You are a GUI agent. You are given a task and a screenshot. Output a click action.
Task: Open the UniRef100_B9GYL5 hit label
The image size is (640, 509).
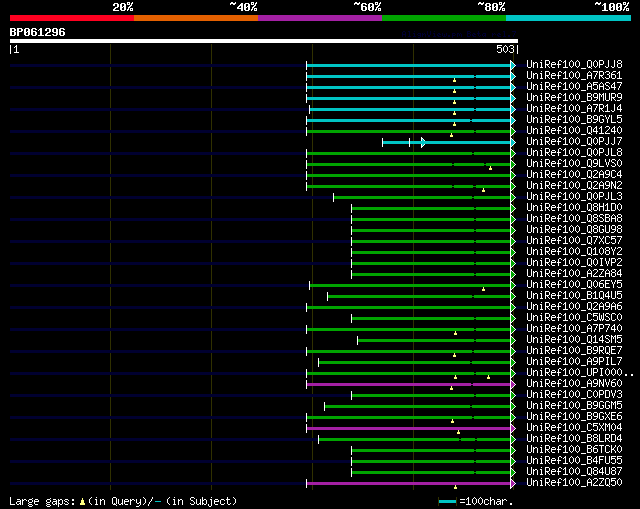click(x=574, y=119)
